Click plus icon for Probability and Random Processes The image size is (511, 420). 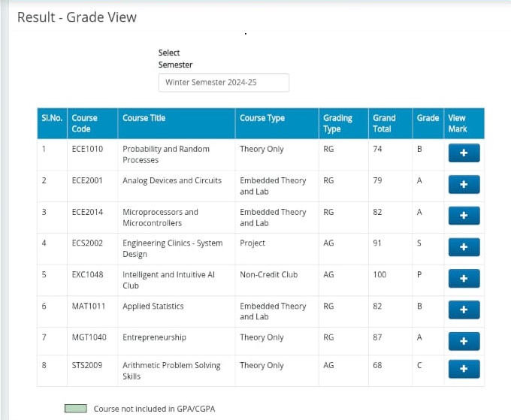[x=464, y=153]
